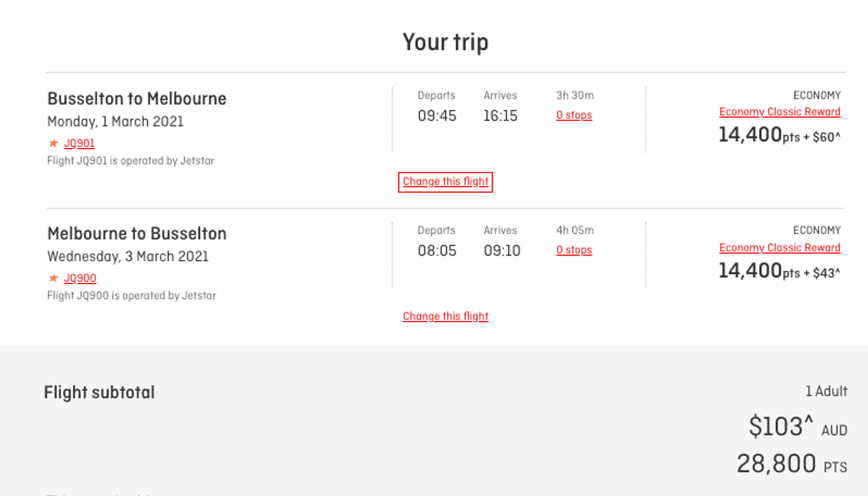Open the JQ901 flight number link
868x496 pixels.
click(79, 143)
